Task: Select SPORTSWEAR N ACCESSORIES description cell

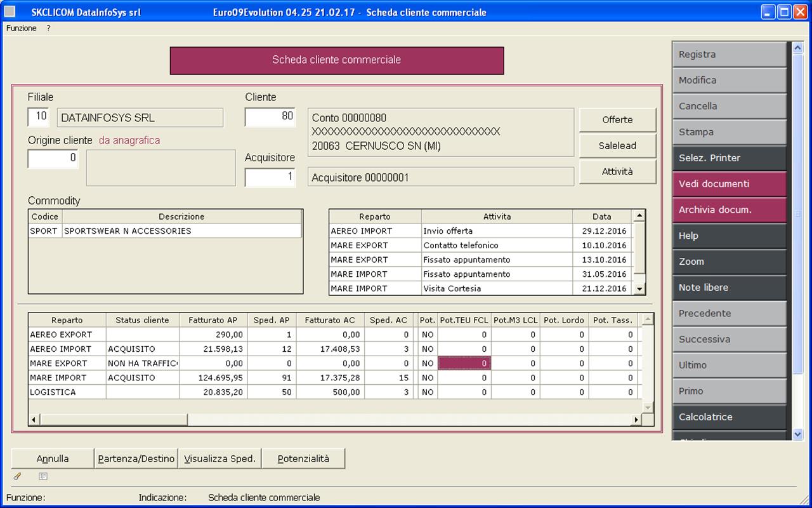Action: coord(182,231)
